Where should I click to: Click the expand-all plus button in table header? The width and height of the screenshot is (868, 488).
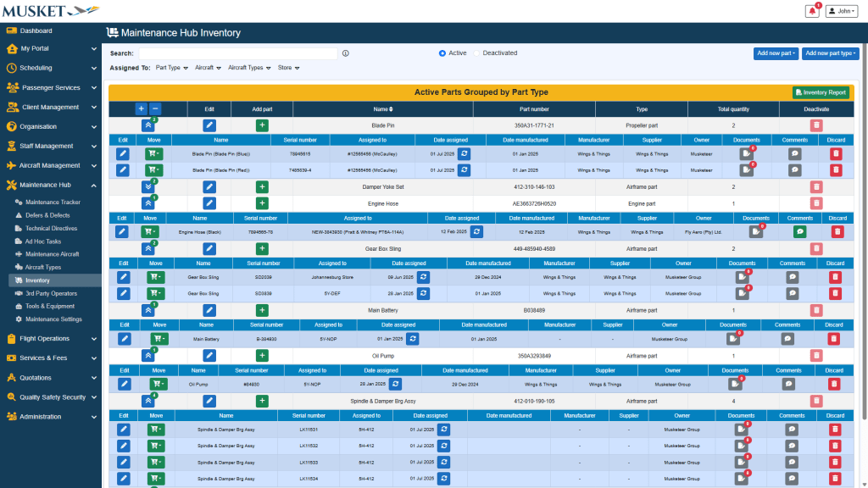click(x=142, y=109)
